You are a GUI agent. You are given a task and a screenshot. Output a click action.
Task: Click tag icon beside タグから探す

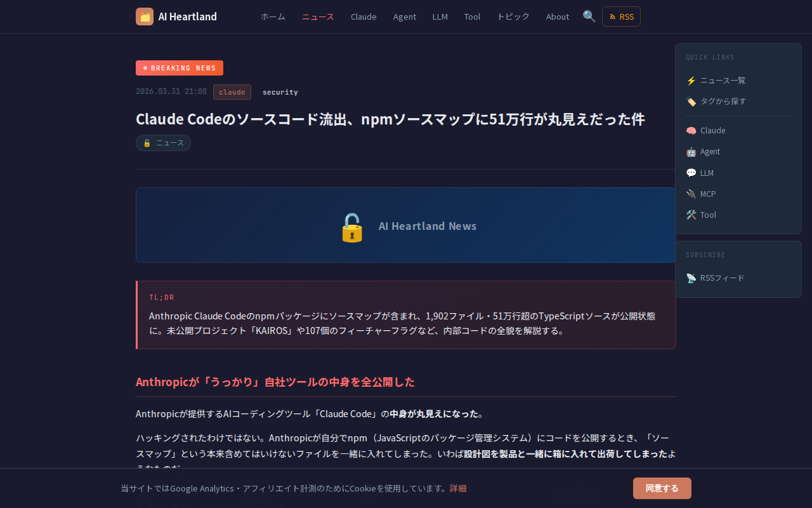(691, 102)
